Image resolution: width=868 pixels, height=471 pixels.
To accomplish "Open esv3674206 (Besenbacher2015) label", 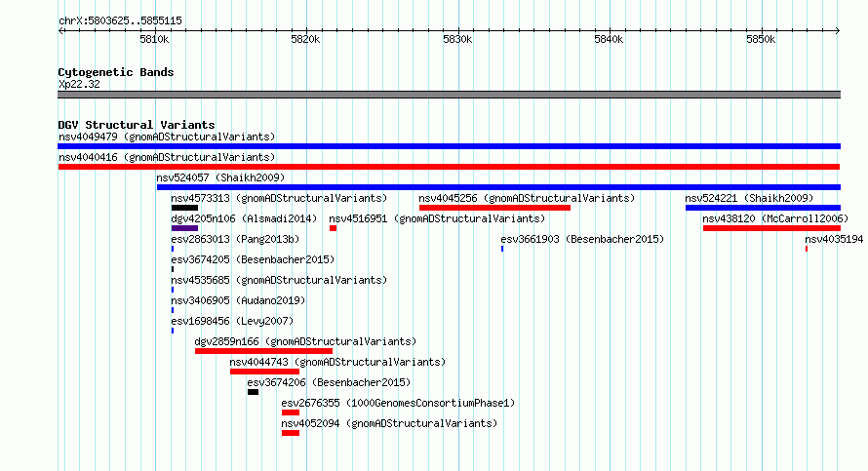I will [329, 382].
